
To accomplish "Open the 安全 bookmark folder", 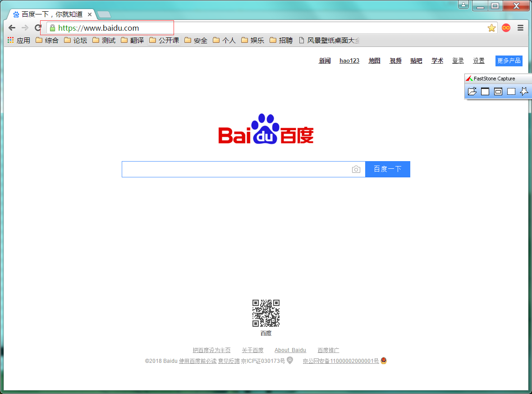I will click(x=196, y=41).
